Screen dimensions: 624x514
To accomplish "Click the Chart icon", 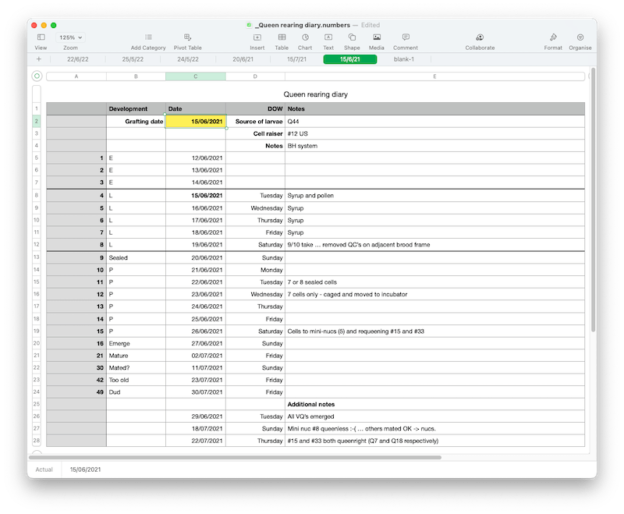I will click(x=305, y=38).
